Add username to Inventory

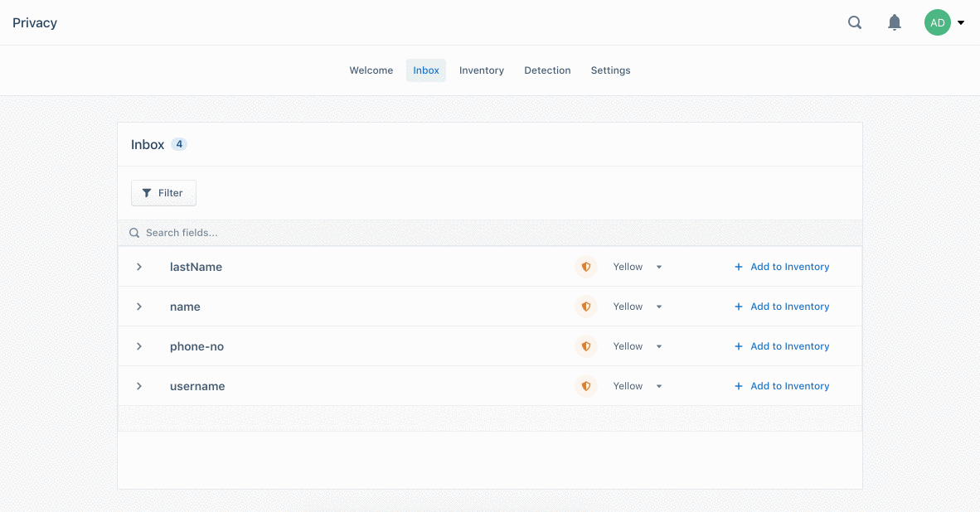point(782,386)
